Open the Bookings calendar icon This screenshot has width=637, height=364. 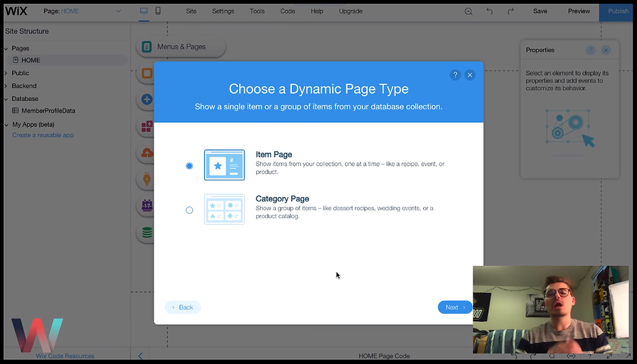click(147, 205)
